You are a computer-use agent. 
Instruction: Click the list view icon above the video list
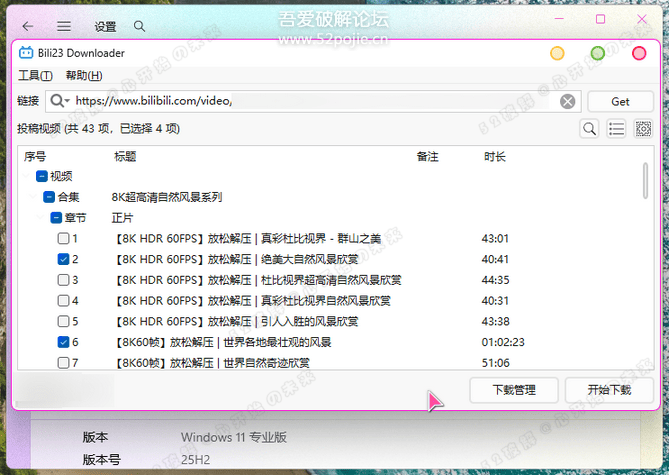(616, 129)
